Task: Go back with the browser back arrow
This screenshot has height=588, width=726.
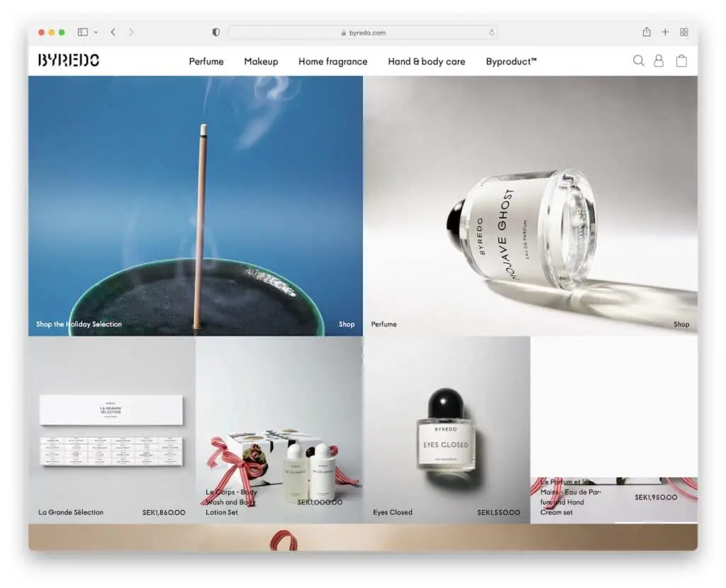Action: pyautogui.click(x=113, y=32)
